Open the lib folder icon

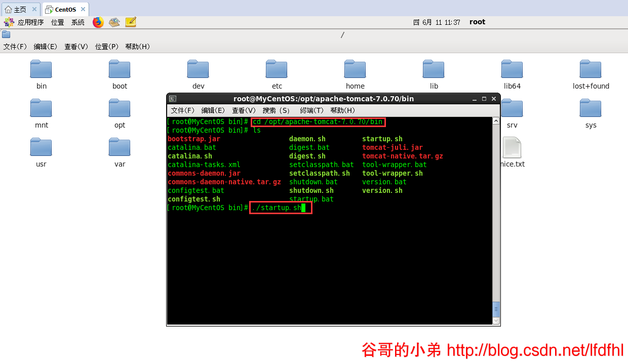point(434,69)
